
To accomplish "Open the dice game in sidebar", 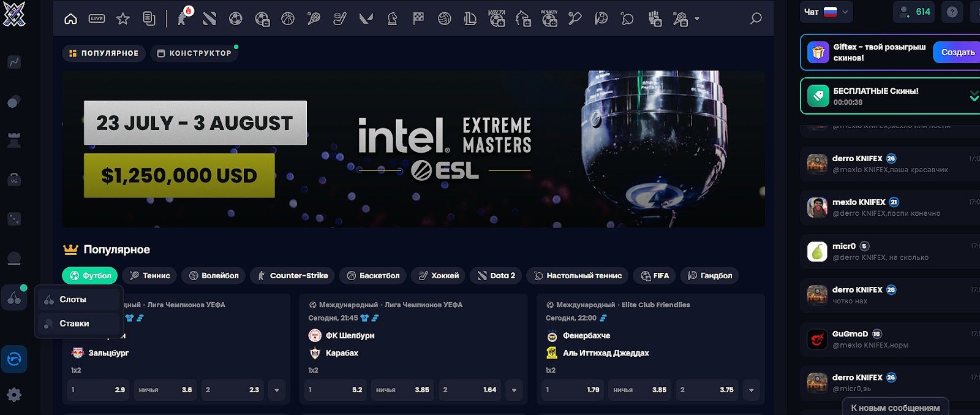I will pos(14,219).
